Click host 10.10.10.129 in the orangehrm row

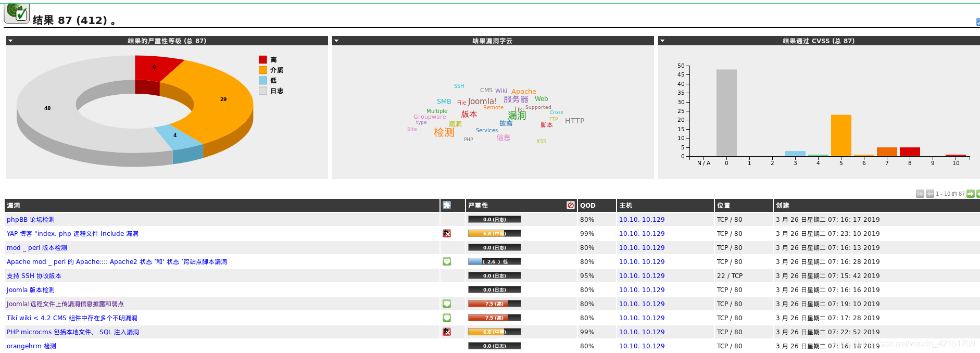(x=642, y=346)
